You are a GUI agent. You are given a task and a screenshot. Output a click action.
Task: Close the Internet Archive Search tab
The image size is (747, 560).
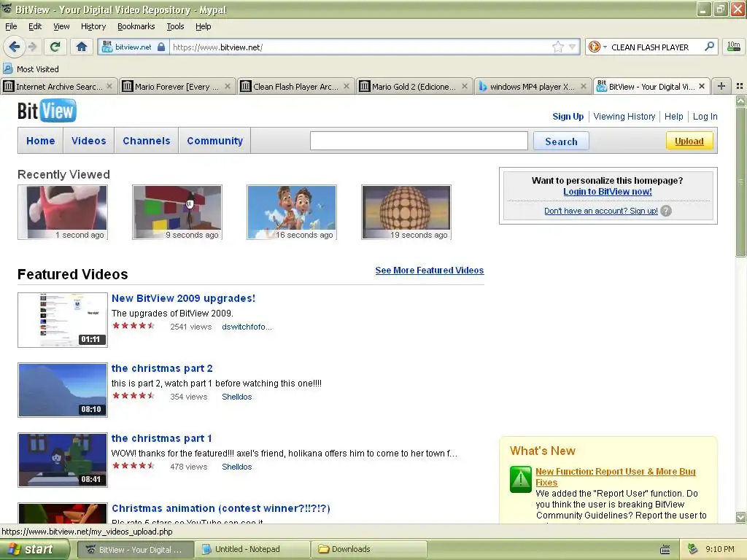109,86
